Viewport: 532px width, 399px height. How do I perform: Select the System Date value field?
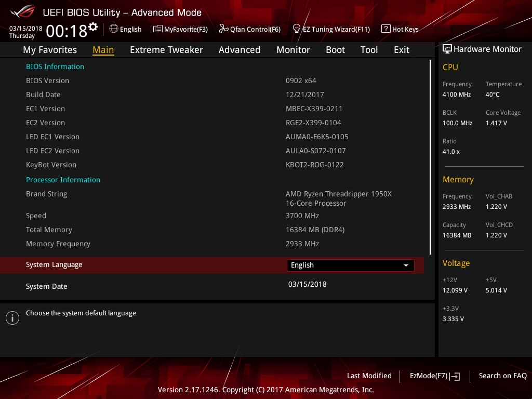308,284
